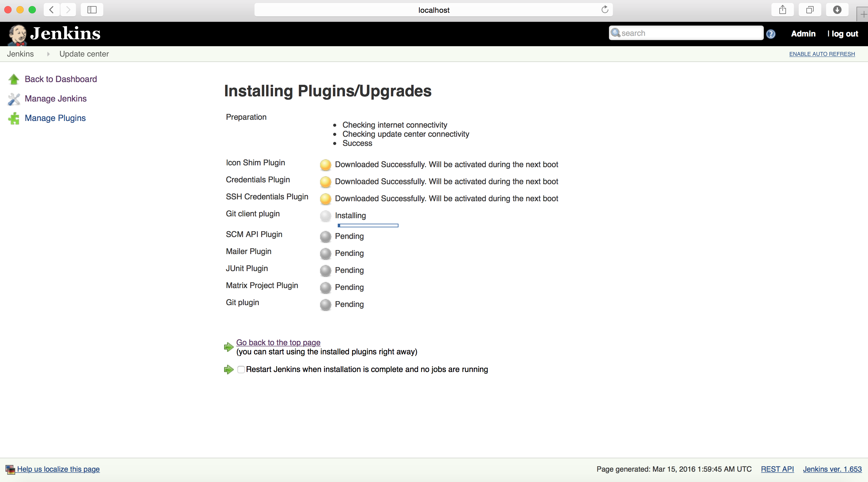Click the Installing status text
Viewport: 868px width, 482px height.
[350, 216]
